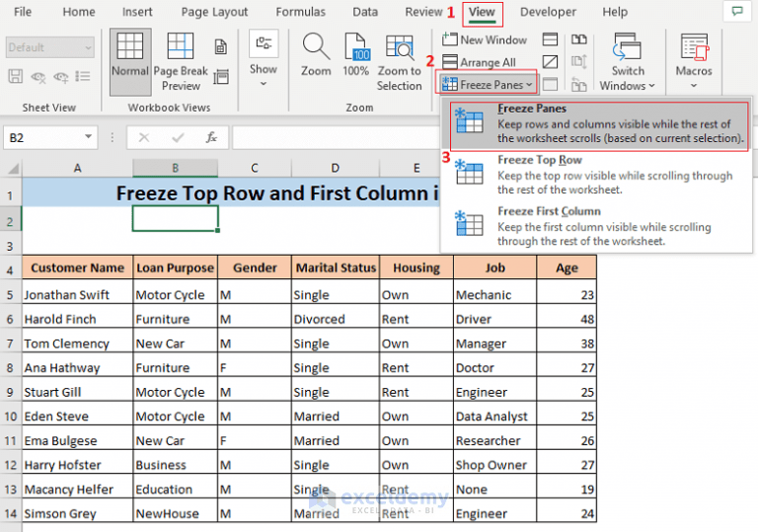
Task: Click the Split window icon
Action: click(x=550, y=39)
